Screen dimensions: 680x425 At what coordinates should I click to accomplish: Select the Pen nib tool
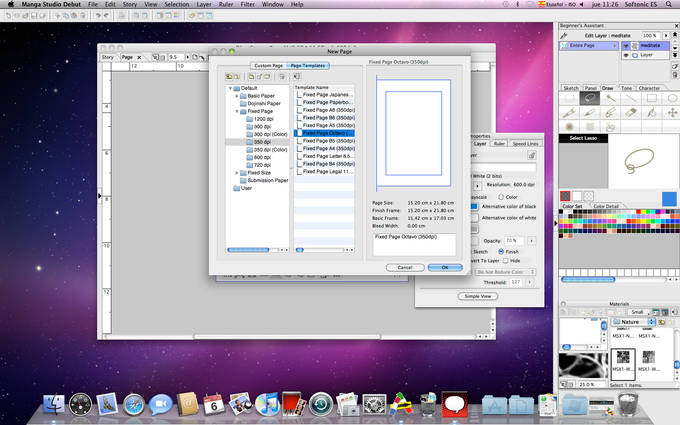pos(569,113)
